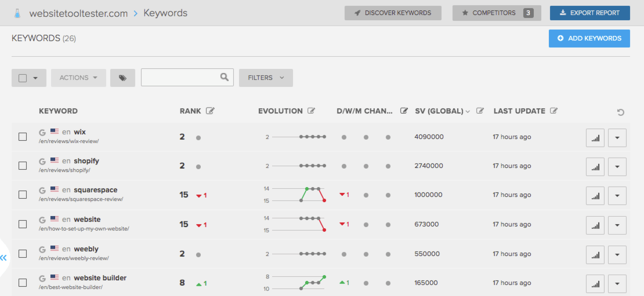Click weebly keyword name
Screen dimensions: 644x296
(x=86, y=249)
